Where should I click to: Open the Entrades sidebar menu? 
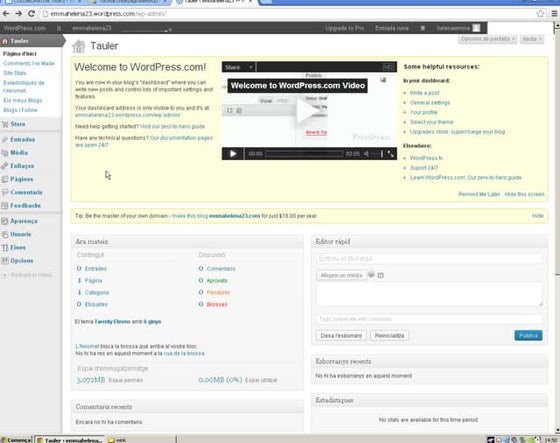[x=22, y=140]
